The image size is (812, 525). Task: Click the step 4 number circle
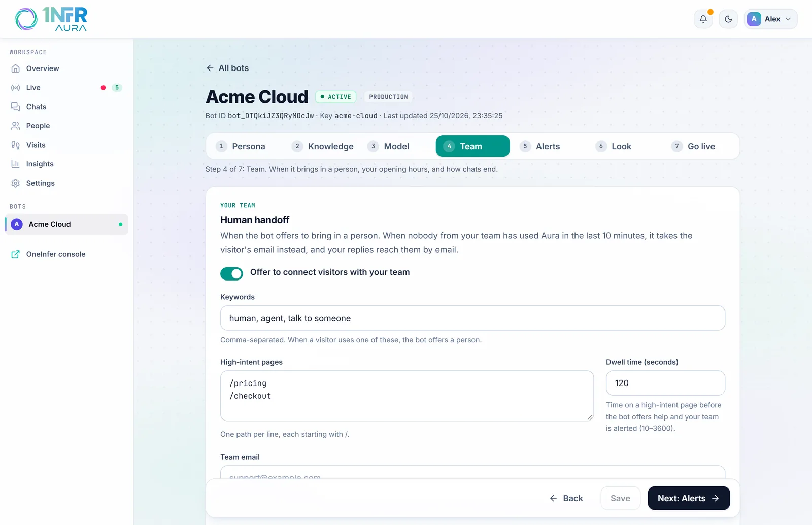click(449, 146)
